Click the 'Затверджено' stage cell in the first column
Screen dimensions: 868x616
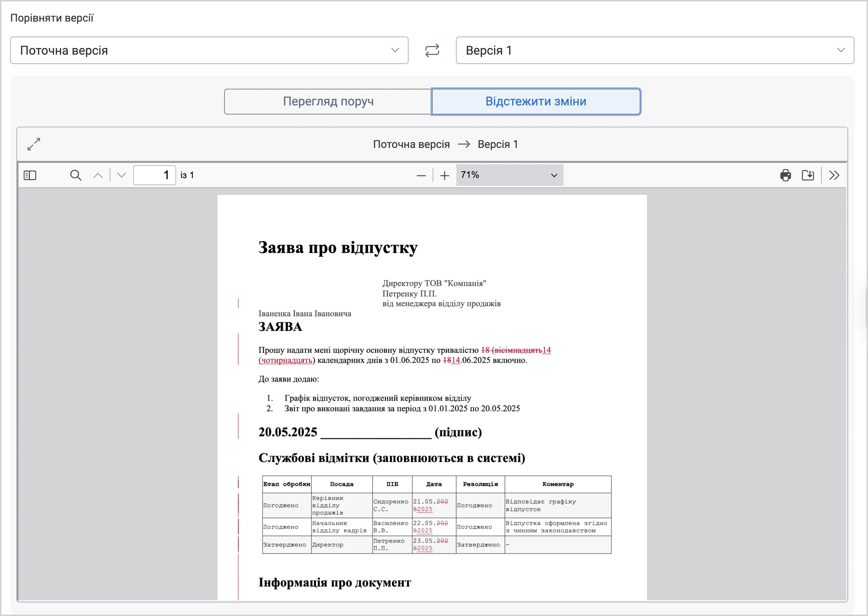tap(287, 545)
